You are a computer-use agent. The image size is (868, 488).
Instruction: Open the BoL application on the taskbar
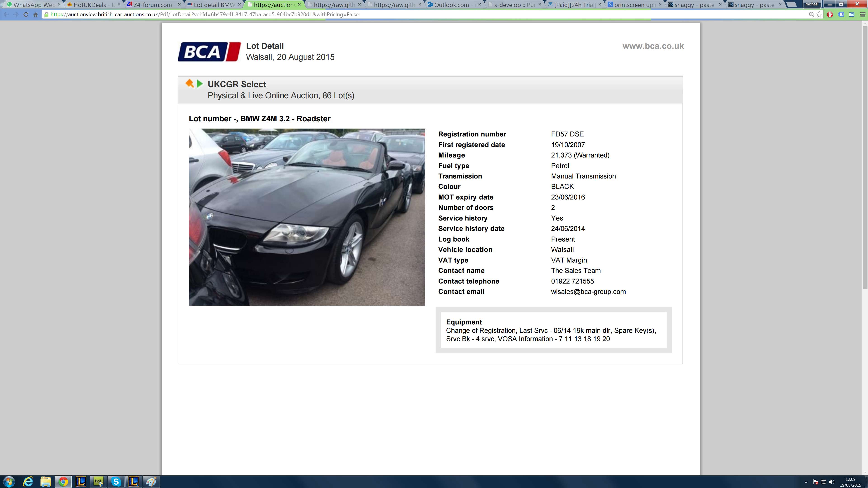tap(98, 482)
